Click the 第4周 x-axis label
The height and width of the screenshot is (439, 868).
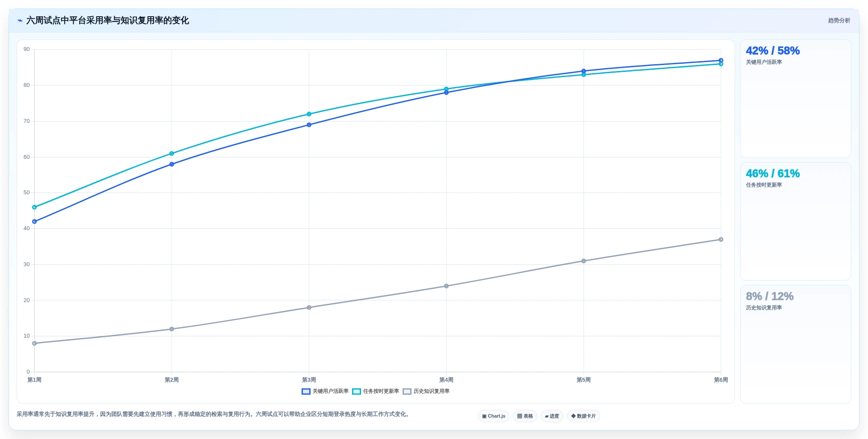[x=446, y=380]
